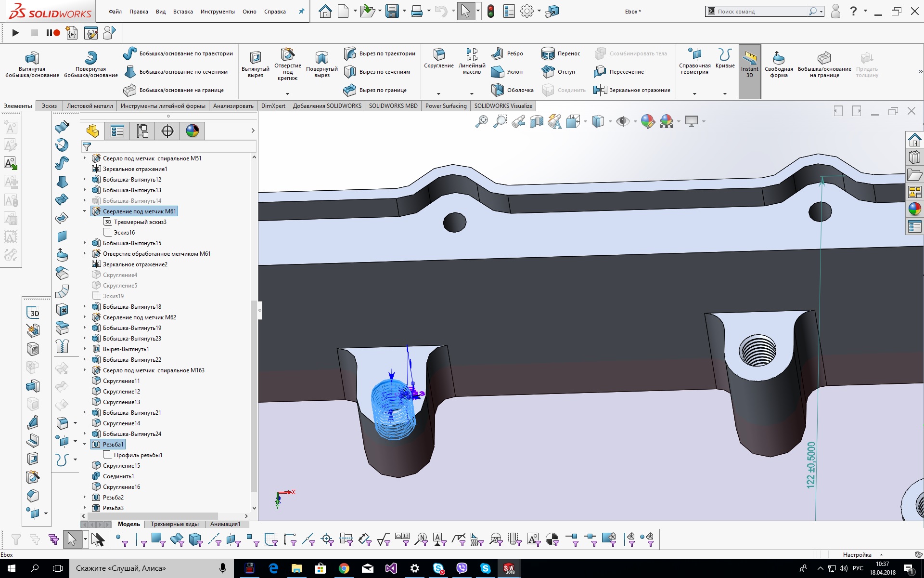Switch to the Листовой металл tab
Viewport: 924px width, 578px height.
(x=90, y=106)
